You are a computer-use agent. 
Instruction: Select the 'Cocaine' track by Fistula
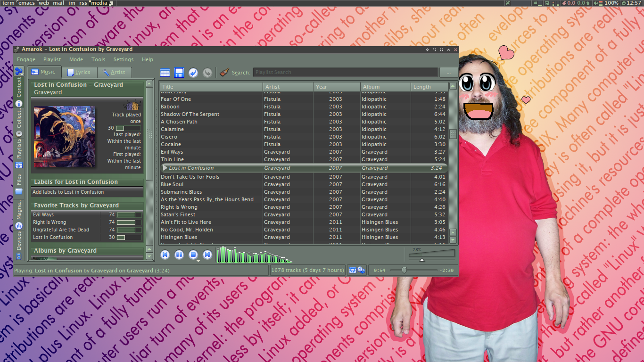tap(303, 144)
